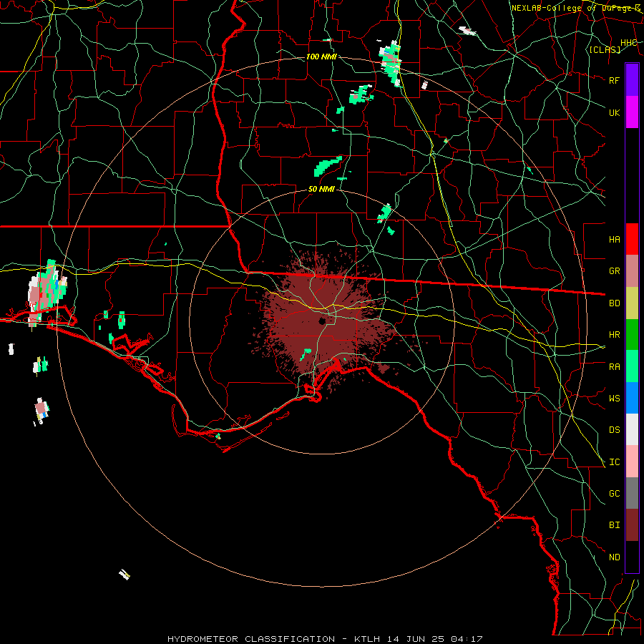The height and width of the screenshot is (644, 644).
Task: Click the HHC product label
Action: (x=629, y=43)
